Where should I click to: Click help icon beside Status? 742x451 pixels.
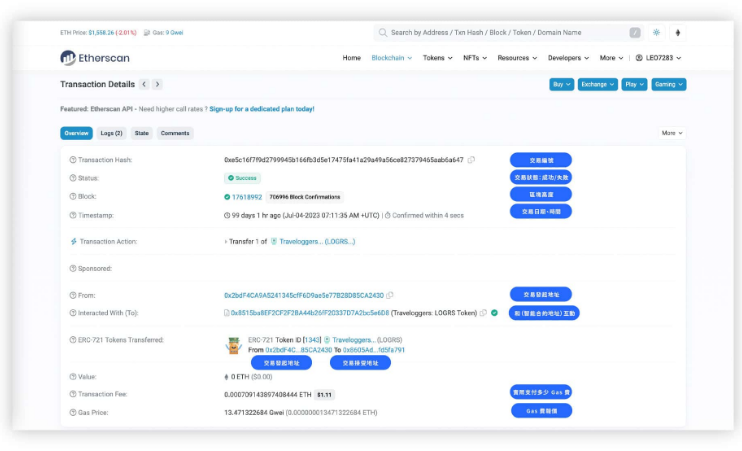[73, 178]
